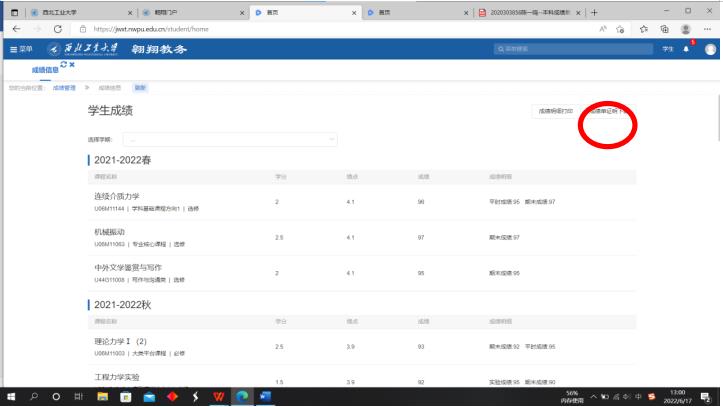Screen dimensions: 723x407
Task: Click the refresh icon beside 成绩信息 tab
Action: (63, 65)
